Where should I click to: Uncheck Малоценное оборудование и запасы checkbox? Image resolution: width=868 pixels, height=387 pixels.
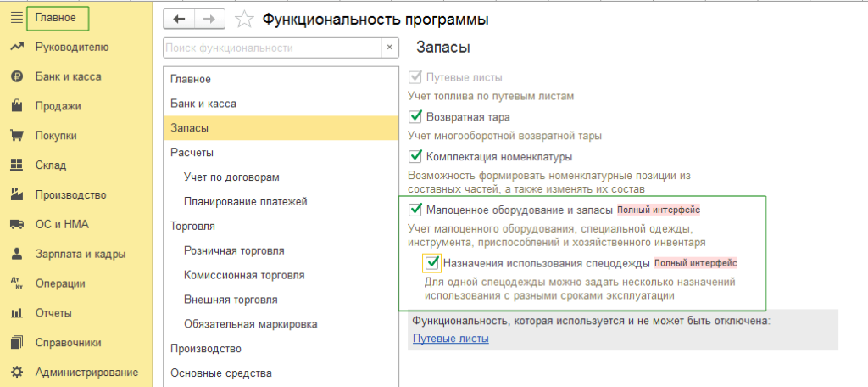tap(415, 210)
